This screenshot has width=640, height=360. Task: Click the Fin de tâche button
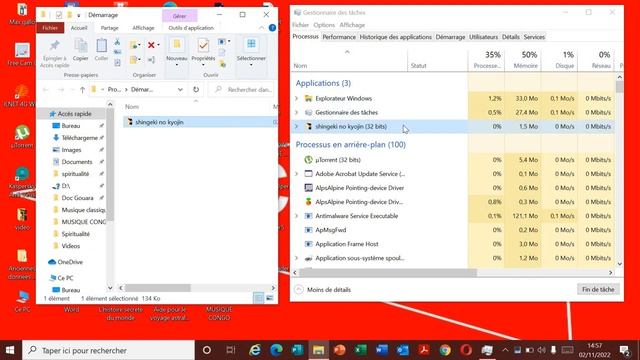598,289
